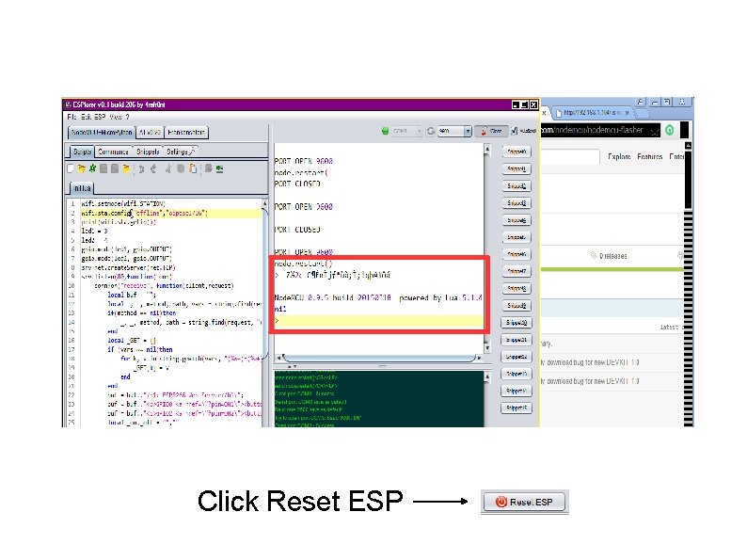Image resolution: width=747 pixels, height=560 pixels.
Task: Click the undo icon in script toolbar
Action: [x=141, y=168]
